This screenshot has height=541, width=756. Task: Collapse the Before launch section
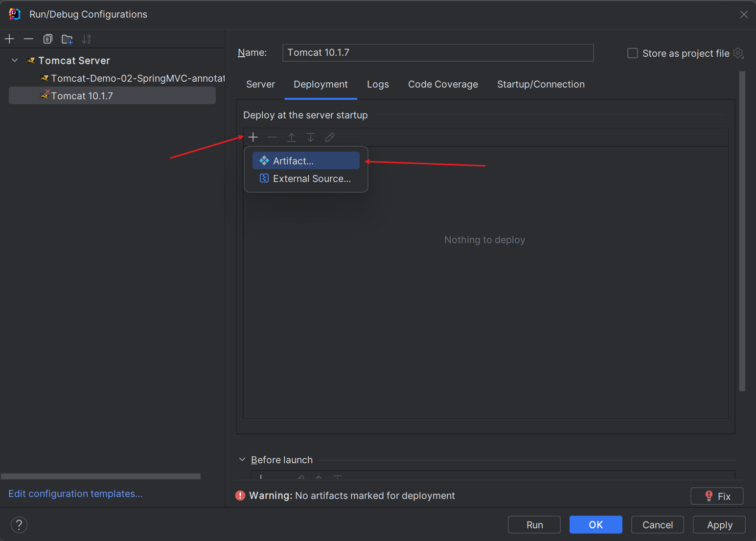click(x=242, y=459)
